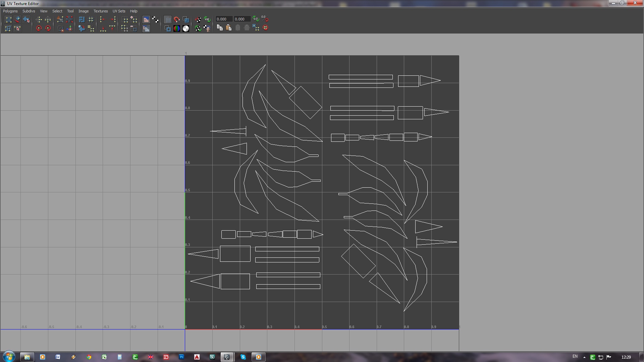Open the Textures menu
644x362 pixels.
point(101,11)
